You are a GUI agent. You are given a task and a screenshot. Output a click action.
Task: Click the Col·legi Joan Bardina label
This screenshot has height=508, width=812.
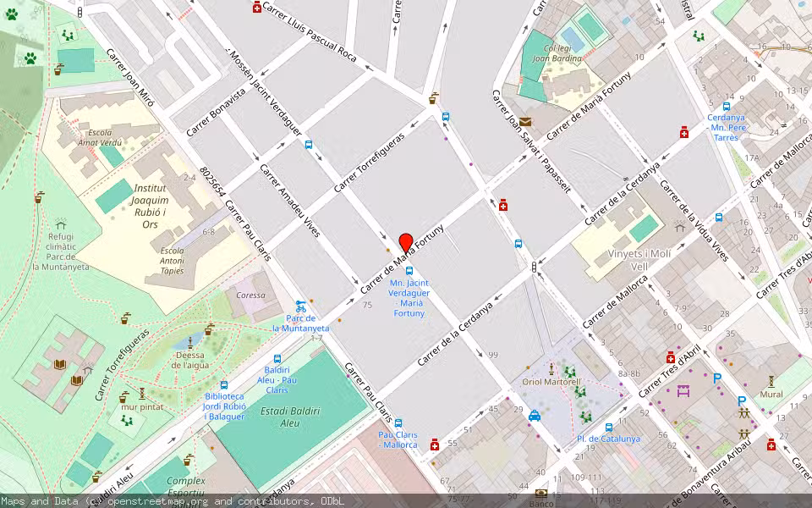click(x=557, y=53)
